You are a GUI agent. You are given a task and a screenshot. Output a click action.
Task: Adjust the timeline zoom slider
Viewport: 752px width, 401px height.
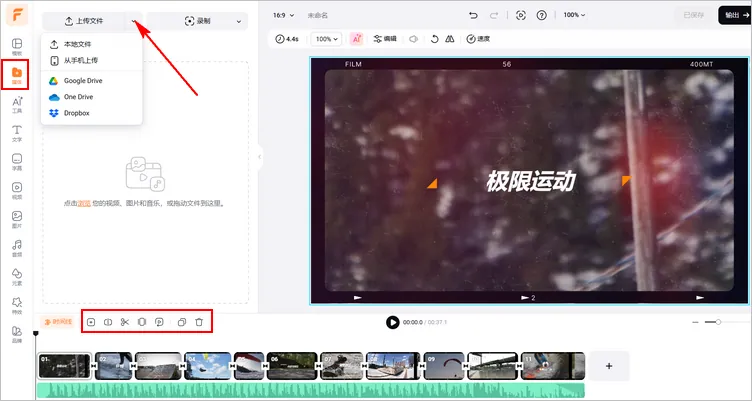(x=718, y=322)
